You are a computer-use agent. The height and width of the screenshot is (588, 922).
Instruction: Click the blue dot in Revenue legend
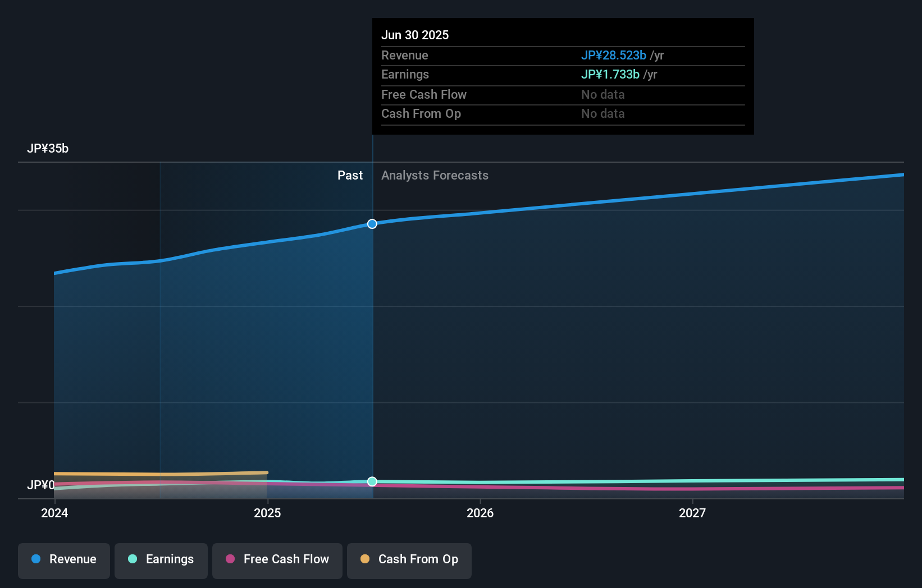[x=36, y=559]
